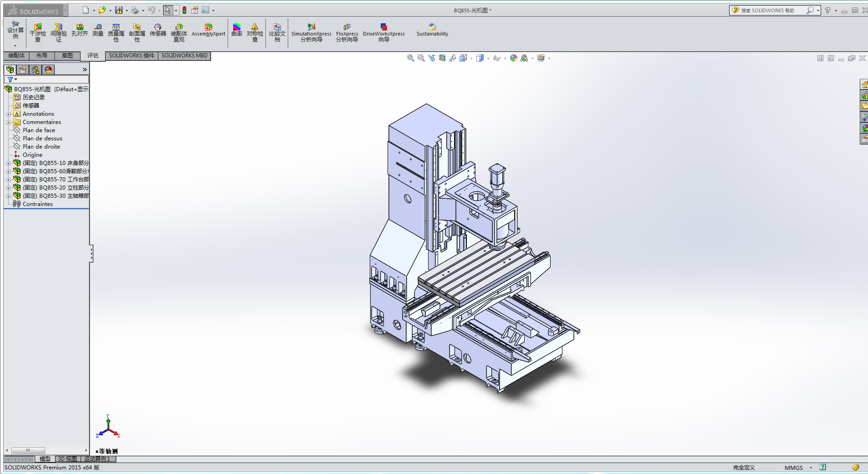Launch AssemblyXpert analysis
This screenshot has height=474, width=868.
(x=208, y=30)
